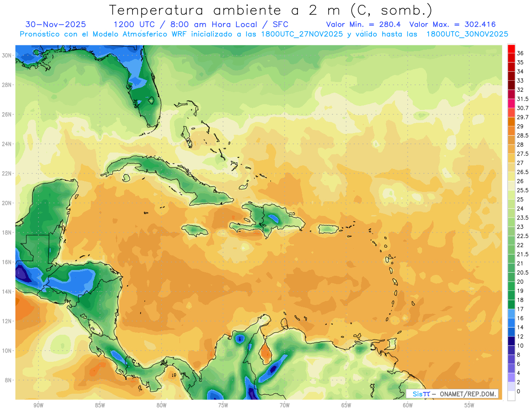Click the '85W' longitude axis label
Screen dimensions: 532x411
(x=100, y=405)
